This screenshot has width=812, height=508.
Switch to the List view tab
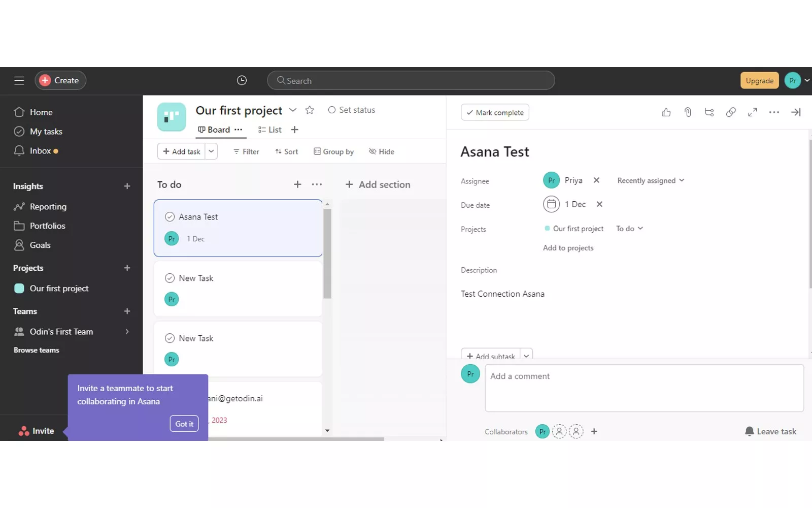coord(270,130)
